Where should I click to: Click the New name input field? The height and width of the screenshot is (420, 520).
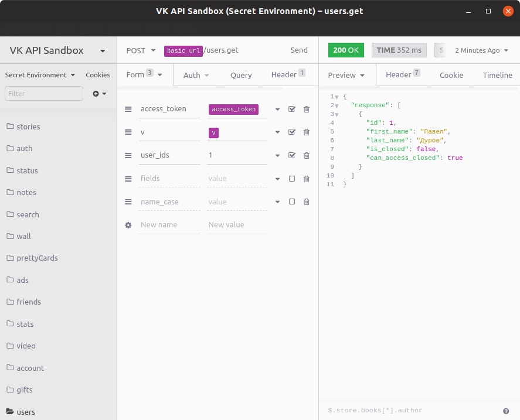pyautogui.click(x=169, y=225)
